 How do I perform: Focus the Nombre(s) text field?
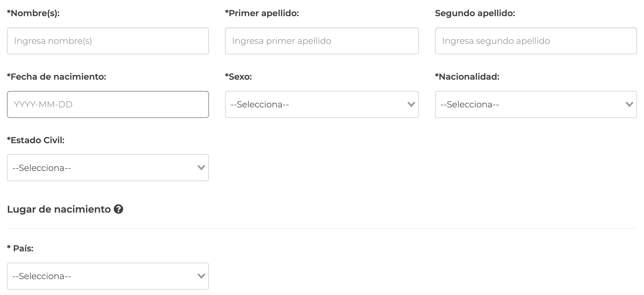pyautogui.click(x=108, y=41)
